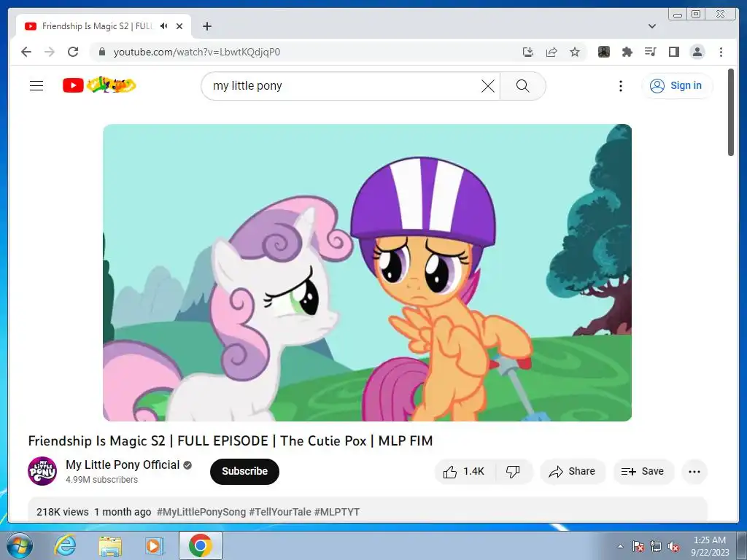This screenshot has width=747, height=560.
Task: Open YouTube settings three-dot menu
Action: point(620,86)
